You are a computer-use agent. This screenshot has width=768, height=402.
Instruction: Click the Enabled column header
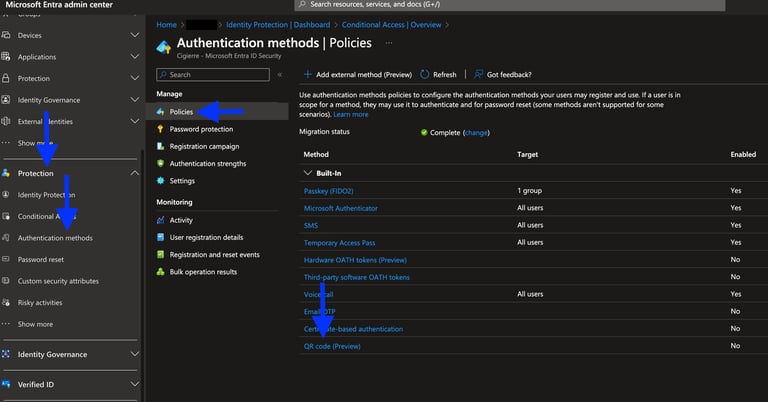[743, 154]
